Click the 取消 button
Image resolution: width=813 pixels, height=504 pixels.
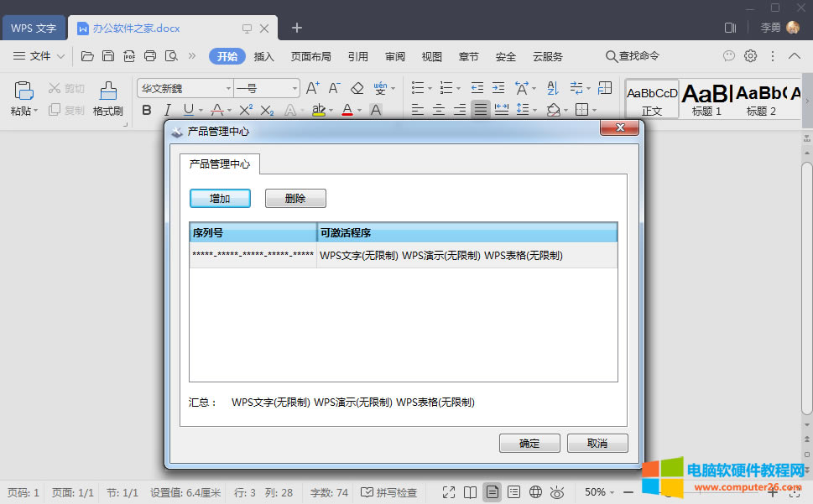point(597,444)
